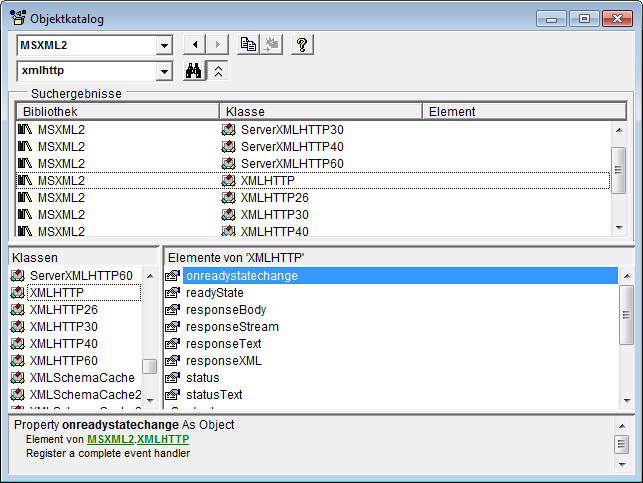Screen dimensions: 643x483
Task: Open the MSXML2 library dropdown
Action: 164,45
